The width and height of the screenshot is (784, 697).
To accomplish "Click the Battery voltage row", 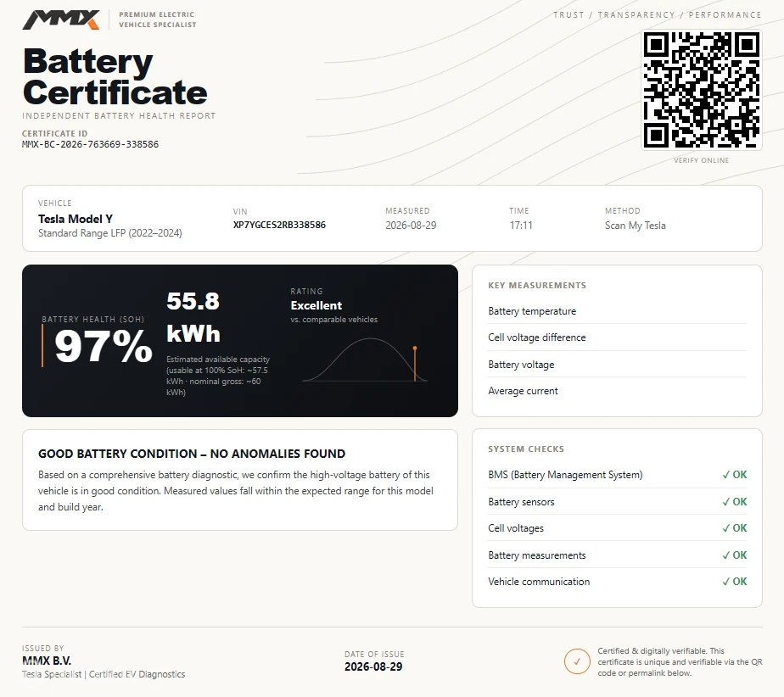I will coord(617,365).
